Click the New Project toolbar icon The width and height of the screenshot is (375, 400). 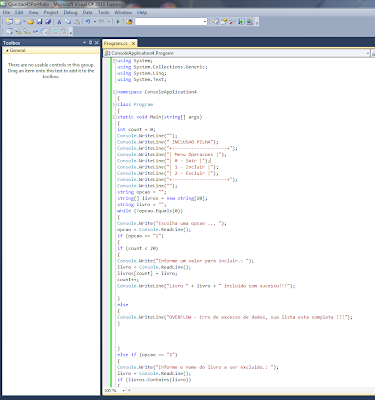point(9,22)
